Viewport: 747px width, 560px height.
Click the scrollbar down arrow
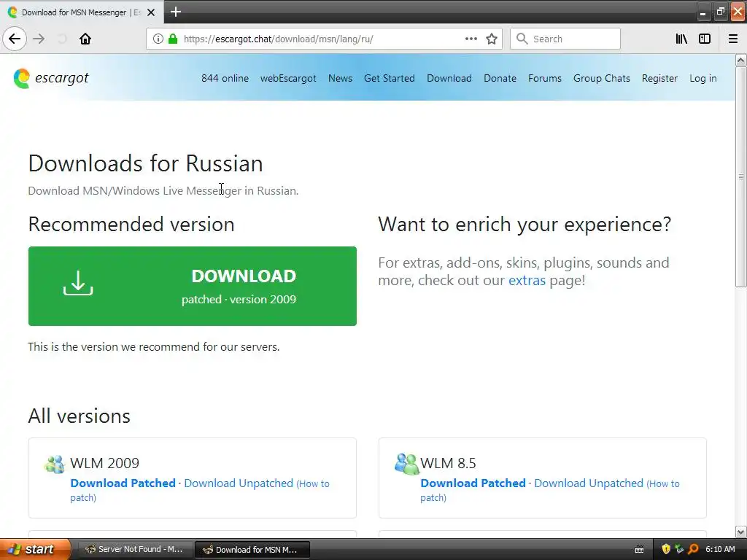tap(741, 532)
